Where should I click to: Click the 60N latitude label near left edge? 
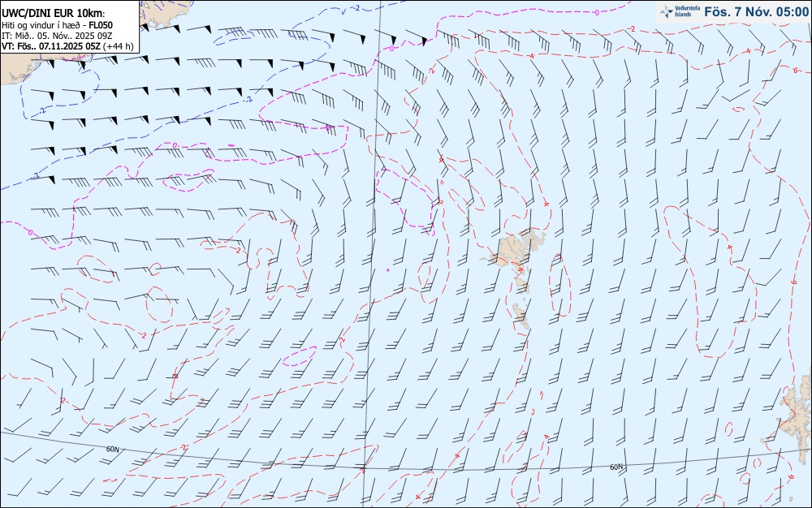click(112, 449)
